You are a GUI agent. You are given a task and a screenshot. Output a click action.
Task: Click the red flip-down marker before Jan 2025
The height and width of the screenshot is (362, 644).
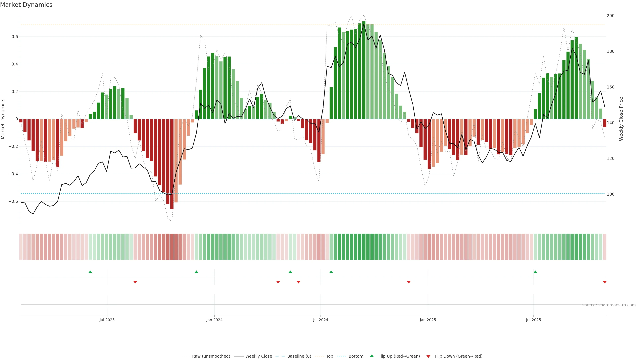(x=409, y=282)
